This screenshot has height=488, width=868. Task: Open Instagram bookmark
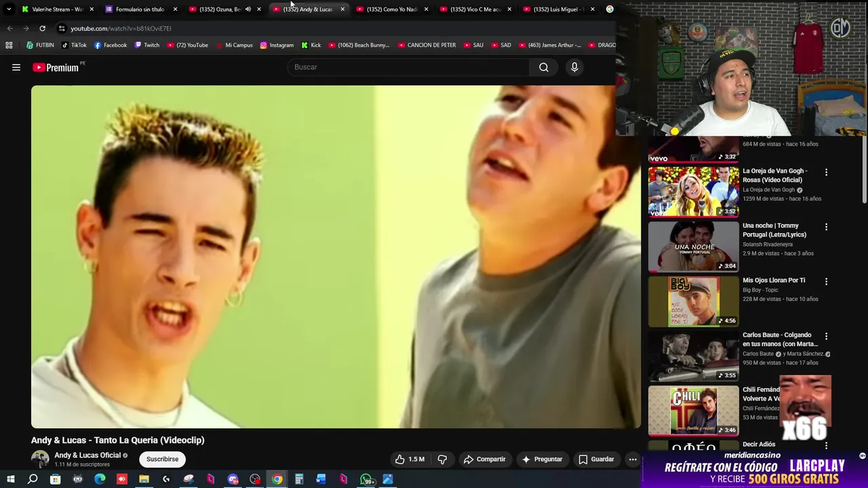click(x=277, y=45)
